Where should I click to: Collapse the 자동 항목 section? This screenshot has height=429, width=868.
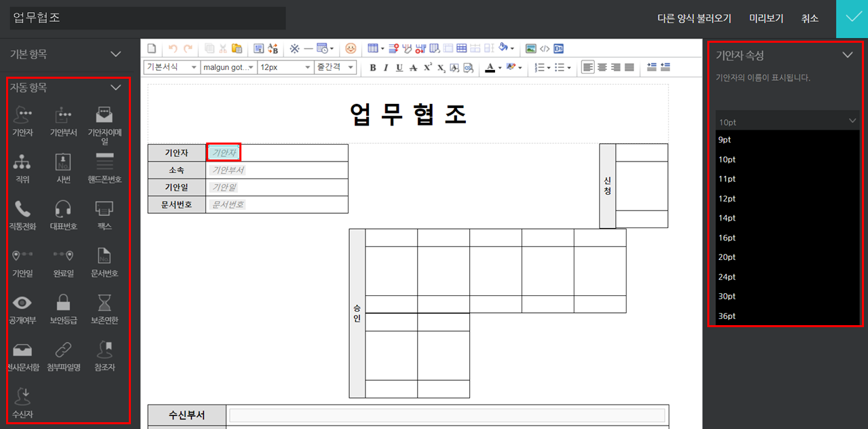pos(116,87)
